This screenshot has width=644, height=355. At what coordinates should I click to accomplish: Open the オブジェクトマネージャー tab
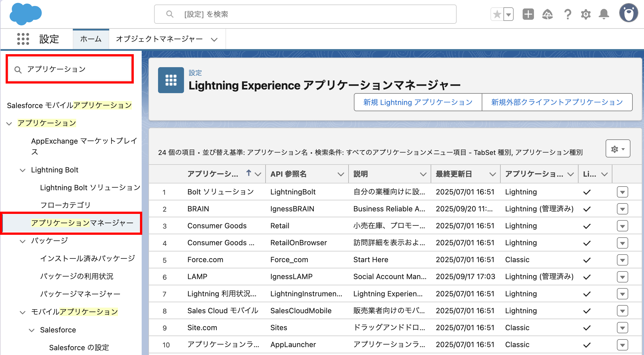point(159,39)
